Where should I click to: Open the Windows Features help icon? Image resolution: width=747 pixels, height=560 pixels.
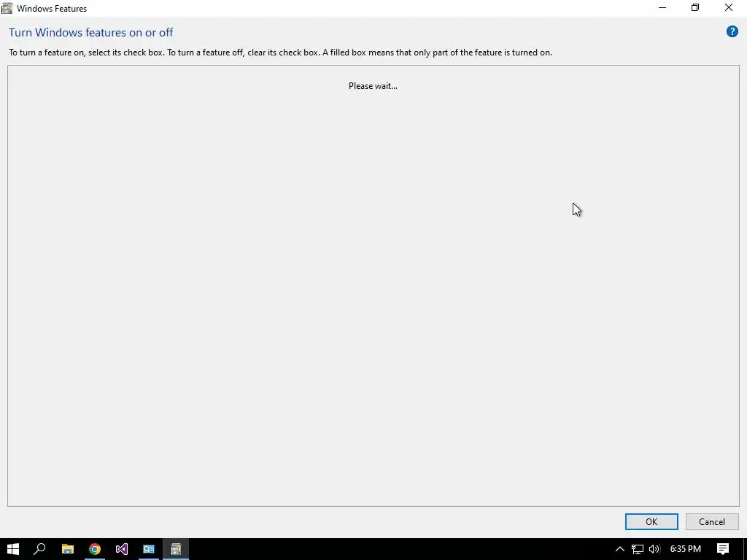click(x=732, y=32)
